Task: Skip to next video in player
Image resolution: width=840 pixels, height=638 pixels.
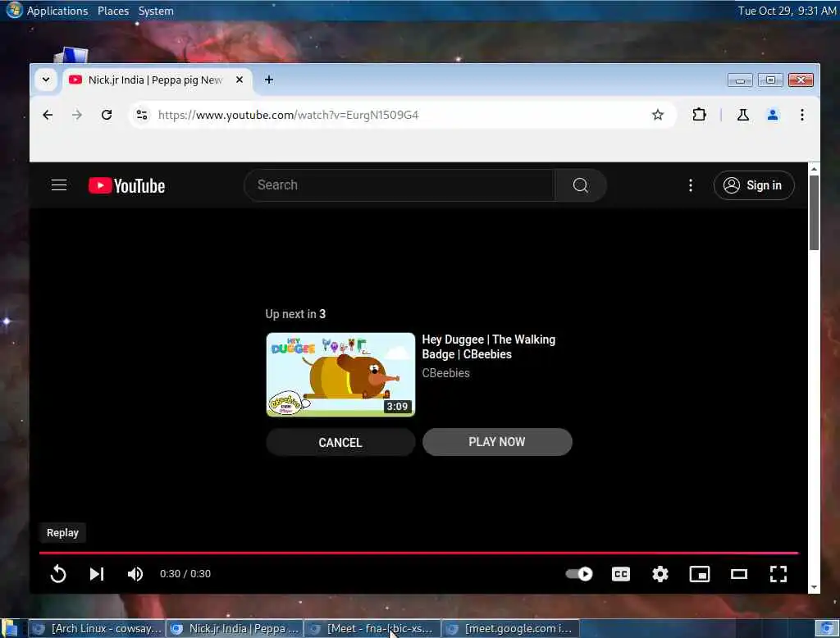Action: [97, 574]
